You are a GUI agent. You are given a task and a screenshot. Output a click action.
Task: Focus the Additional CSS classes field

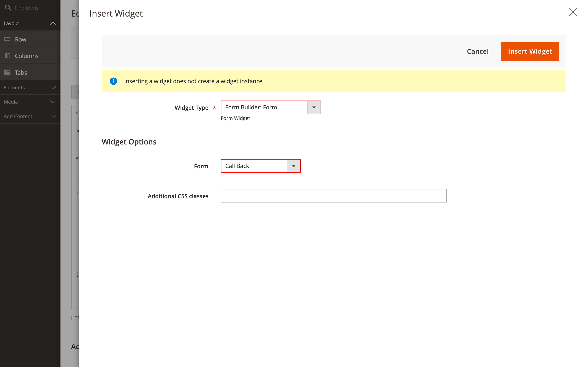[x=333, y=196]
